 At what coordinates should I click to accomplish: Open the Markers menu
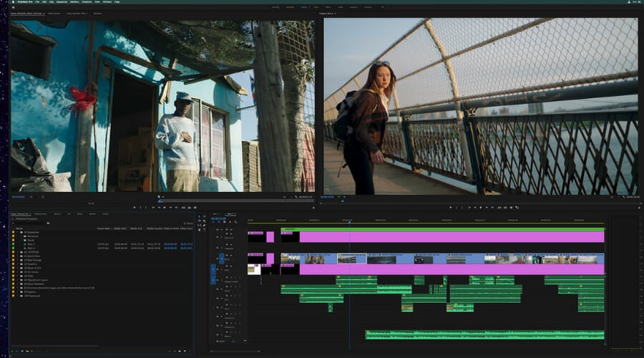click(x=74, y=2)
